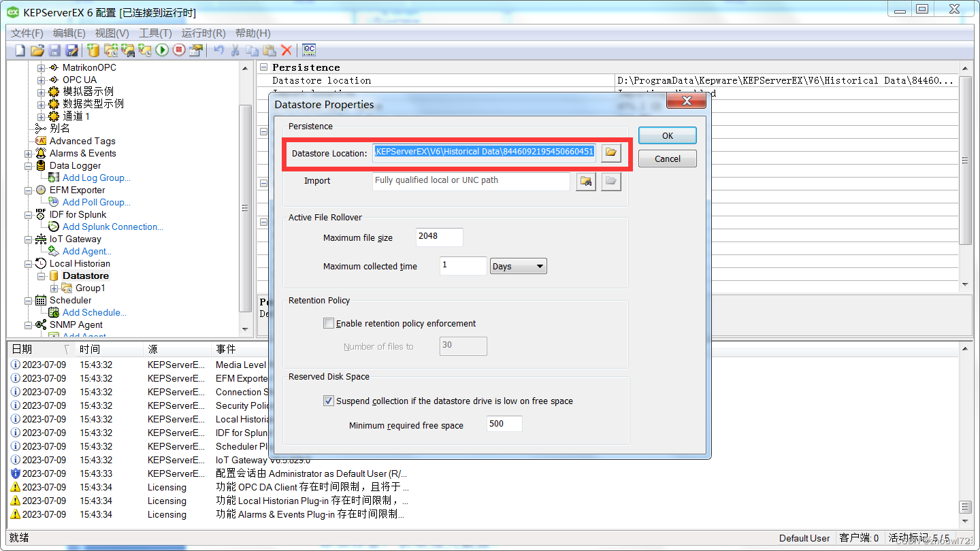
Task: Click the Add Log Group... link
Action: (x=97, y=178)
